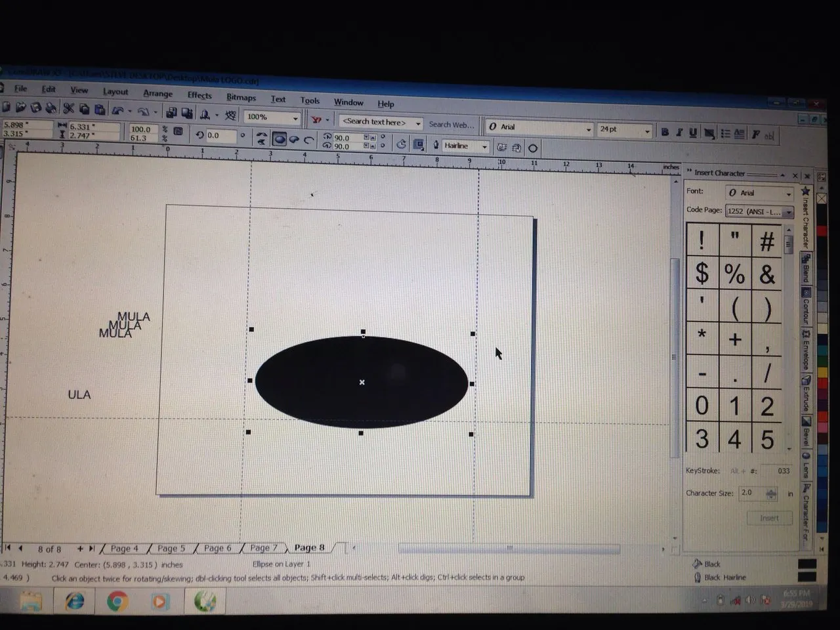Click the Search Web button

point(451,125)
